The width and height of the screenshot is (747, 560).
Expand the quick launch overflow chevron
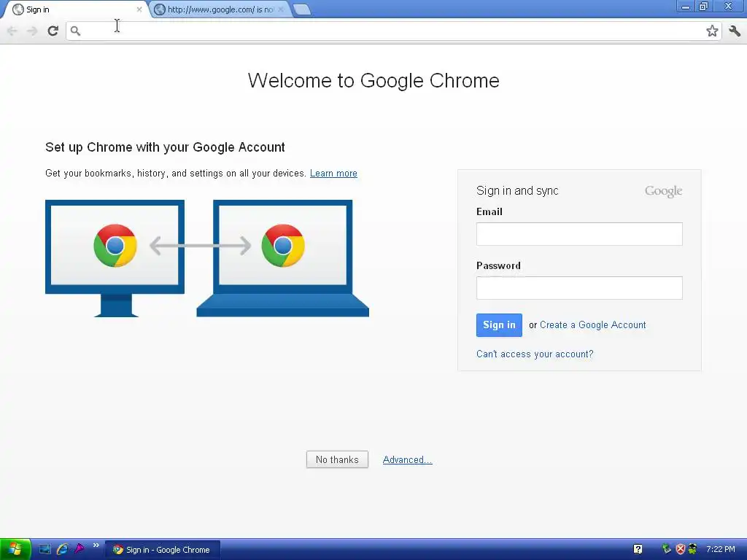click(96, 545)
